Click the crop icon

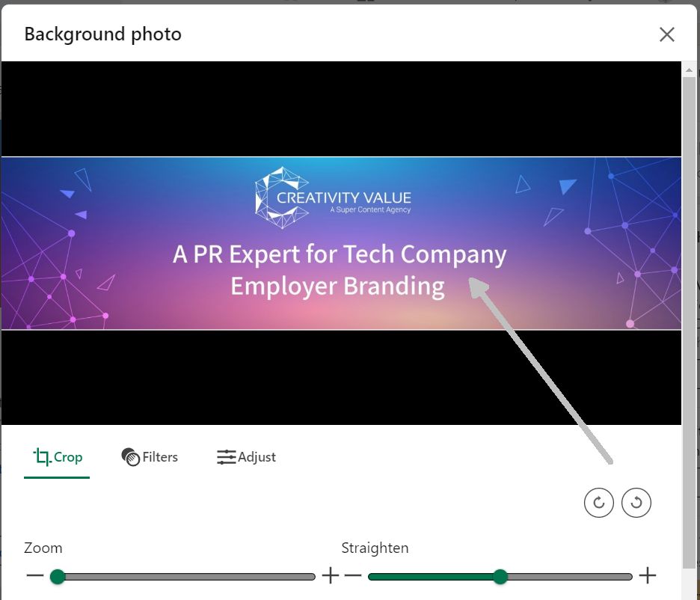pyautogui.click(x=42, y=456)
